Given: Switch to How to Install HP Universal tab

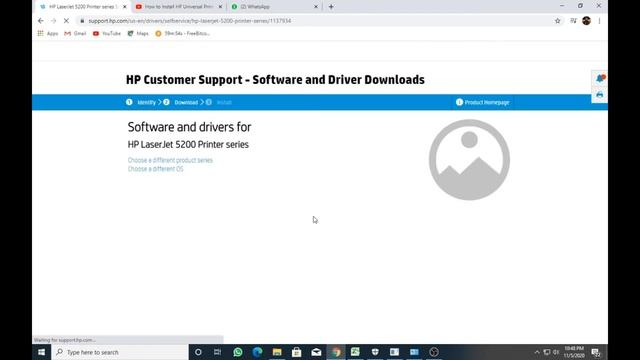Looking at the screenshot, I should click(179, 7).
